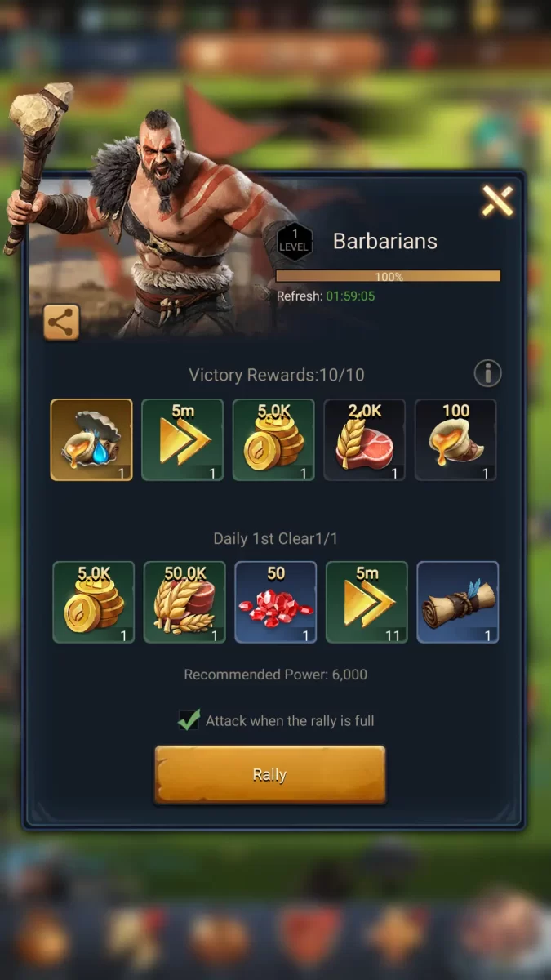Viewport: 551px width, 980px height.
Task: Select the 5m speedup victory reward
Action: [x=183, y=439]
